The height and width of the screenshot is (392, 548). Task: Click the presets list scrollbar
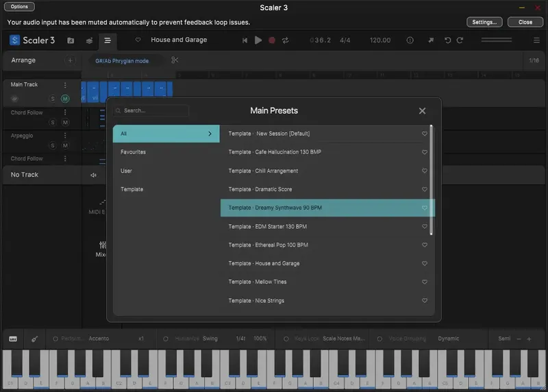[x=432, y=180]
